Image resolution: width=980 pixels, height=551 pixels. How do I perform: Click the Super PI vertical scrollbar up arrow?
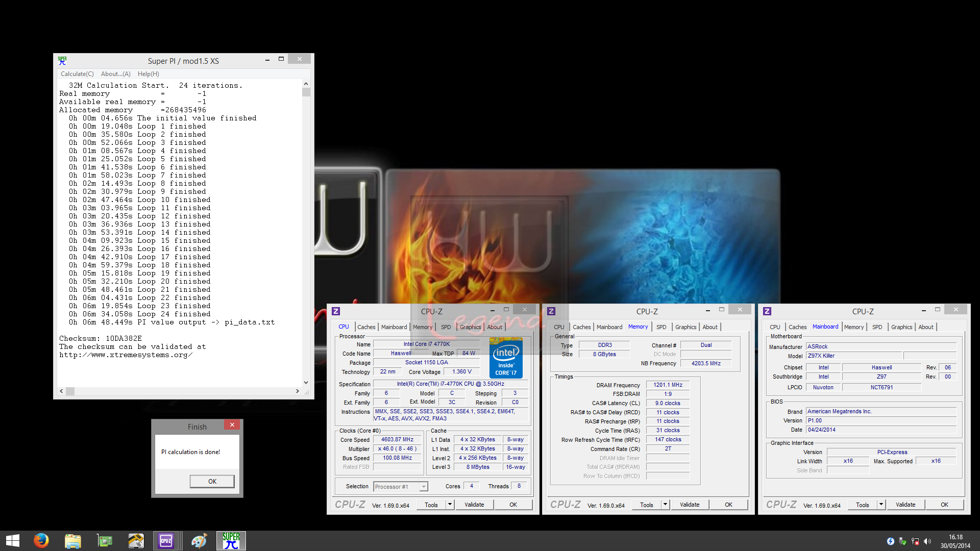[306, 84]
